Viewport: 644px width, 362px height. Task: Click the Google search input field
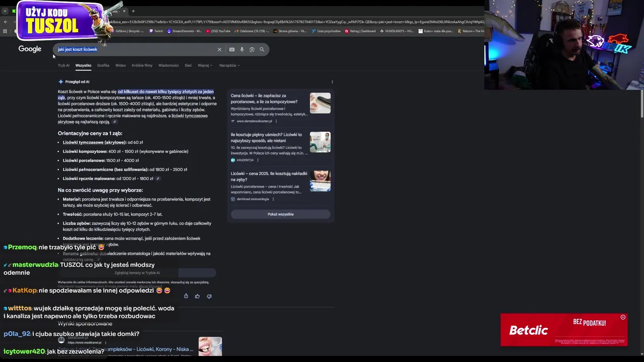136,49
